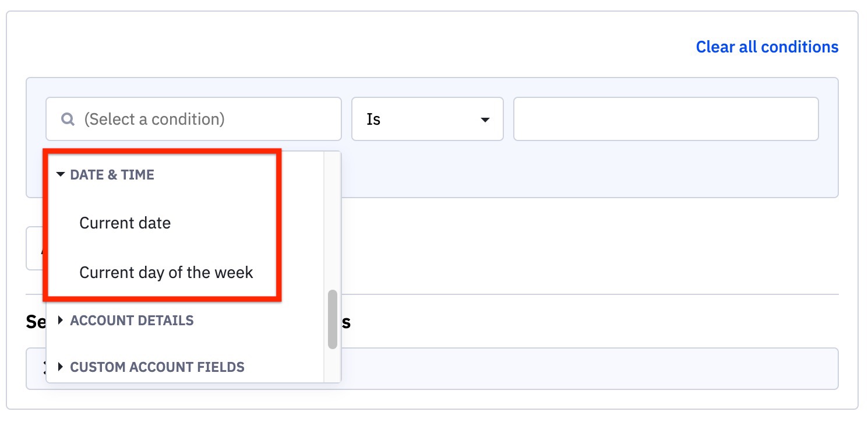Focus the "Select a condition" search field
Screen dimensions: 868x422
(x=204, y=119)
